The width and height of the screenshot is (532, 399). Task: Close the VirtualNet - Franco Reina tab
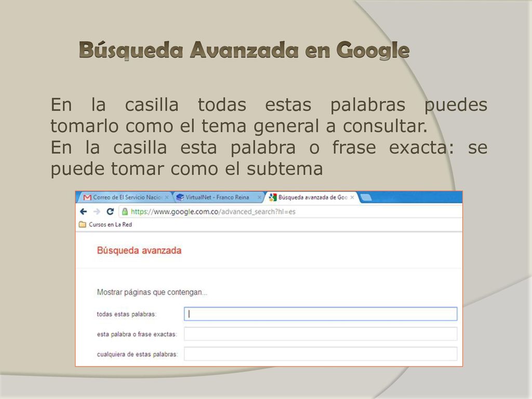tap(259, 197)
